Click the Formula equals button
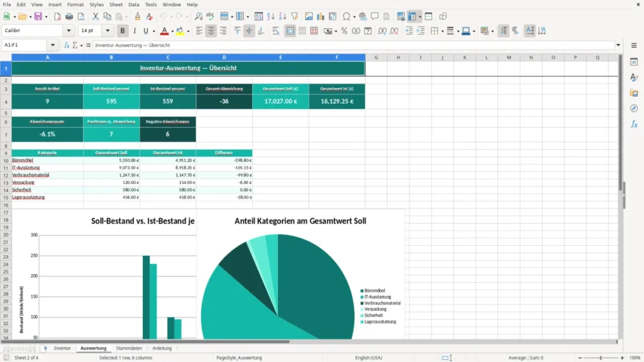Viewport: 644px width, 362px height. (88, 45)
